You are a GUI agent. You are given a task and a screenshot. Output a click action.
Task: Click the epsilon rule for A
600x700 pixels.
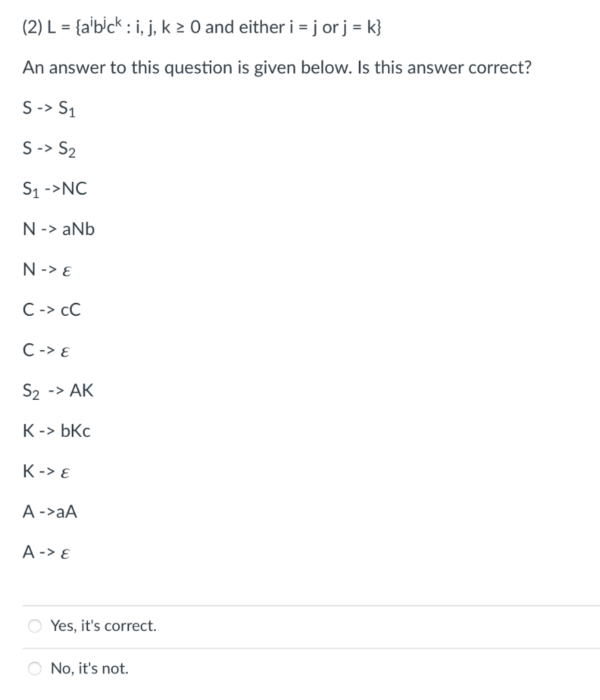[49, 552]
